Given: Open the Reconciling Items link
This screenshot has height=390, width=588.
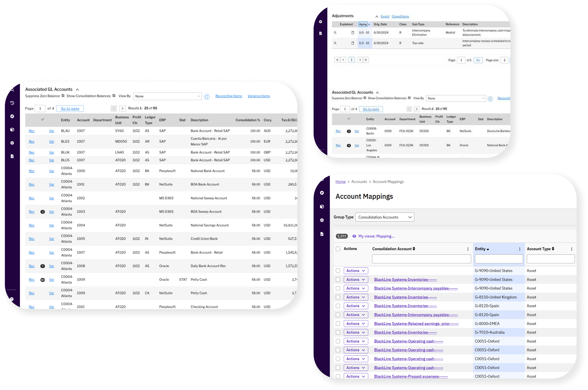Looking at the screenshot, I should [x=228, y=96].
